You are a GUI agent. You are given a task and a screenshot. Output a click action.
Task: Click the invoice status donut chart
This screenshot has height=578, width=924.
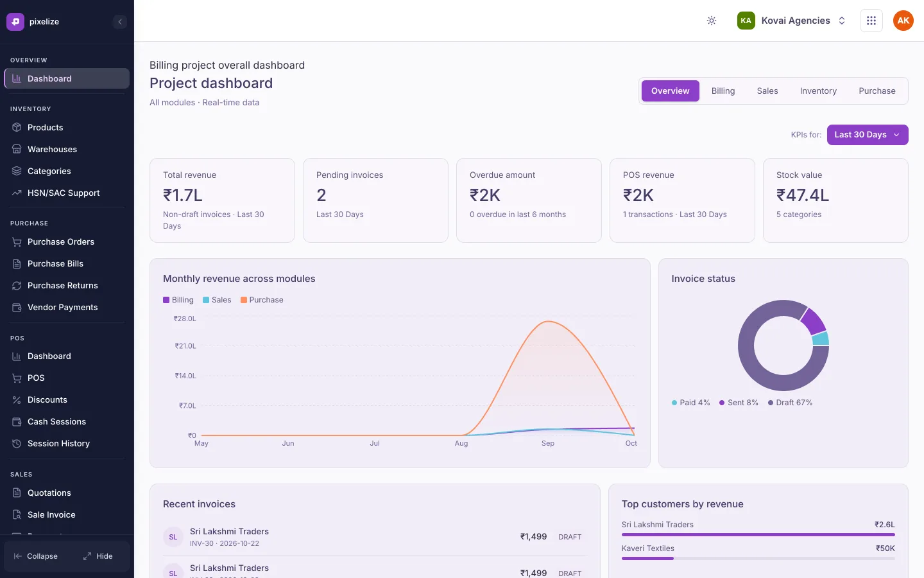(783, 346)
